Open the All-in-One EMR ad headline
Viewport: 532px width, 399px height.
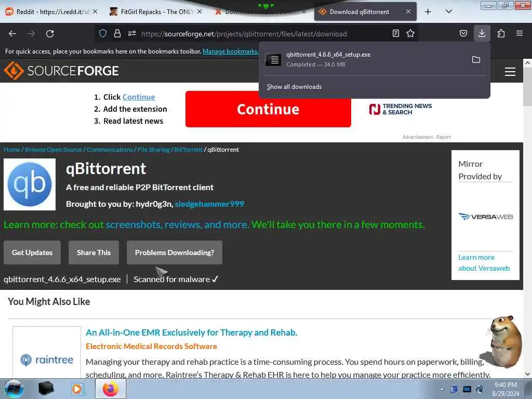point(191,332)
